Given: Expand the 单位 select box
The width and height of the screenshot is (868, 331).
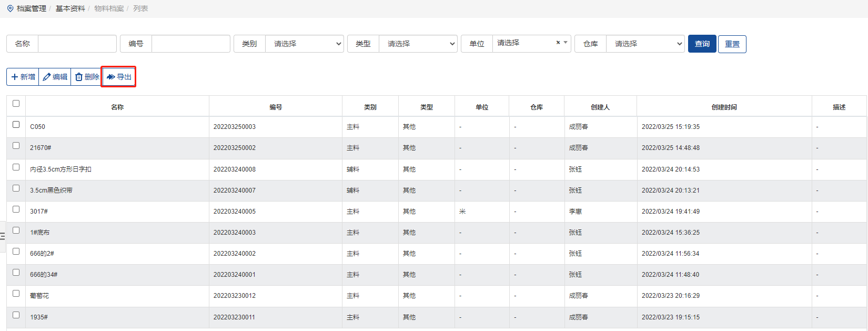Looking at the screenshot, I should pyautogui.click(x=526, y=43).
